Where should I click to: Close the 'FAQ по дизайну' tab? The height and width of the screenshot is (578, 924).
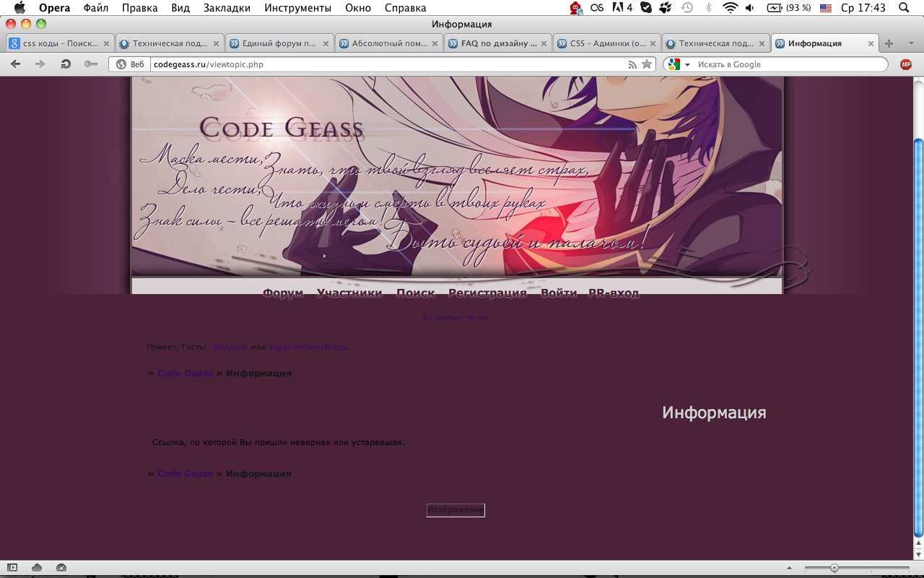[544, 43]
